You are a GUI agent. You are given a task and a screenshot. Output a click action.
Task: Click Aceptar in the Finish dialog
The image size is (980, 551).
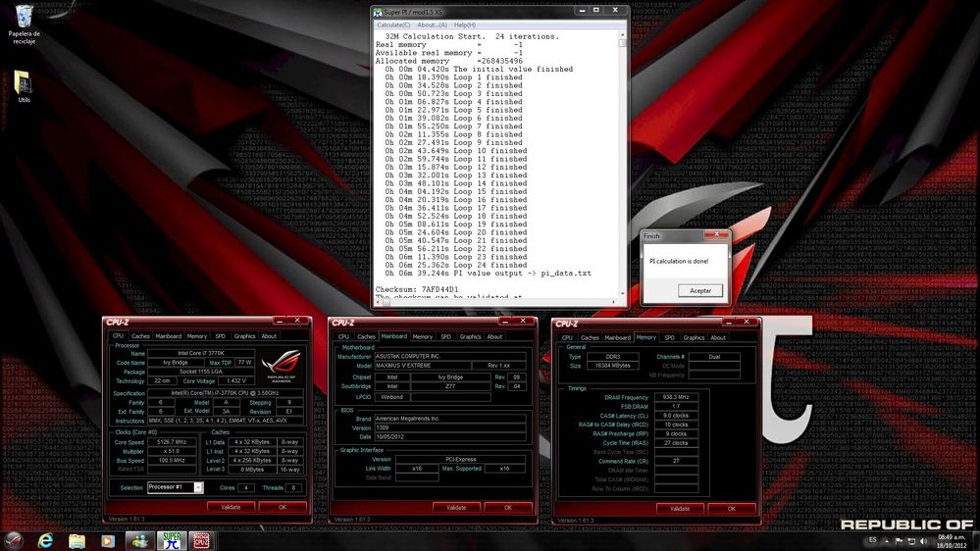(x=700, y=290)
